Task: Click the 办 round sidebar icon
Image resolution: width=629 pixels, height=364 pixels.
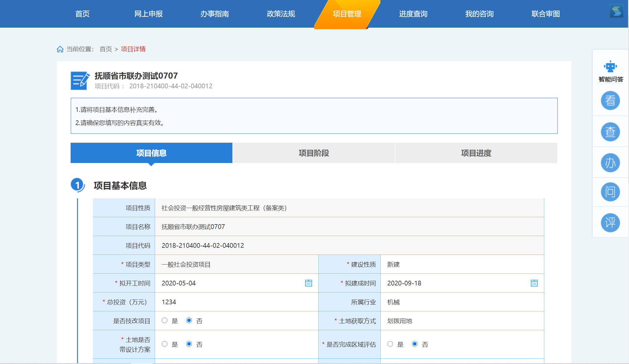Action: point(610,163)
